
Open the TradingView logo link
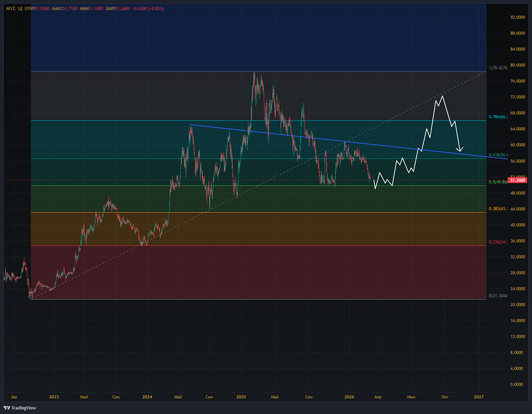pyautogui.click(x=20, y=408)
